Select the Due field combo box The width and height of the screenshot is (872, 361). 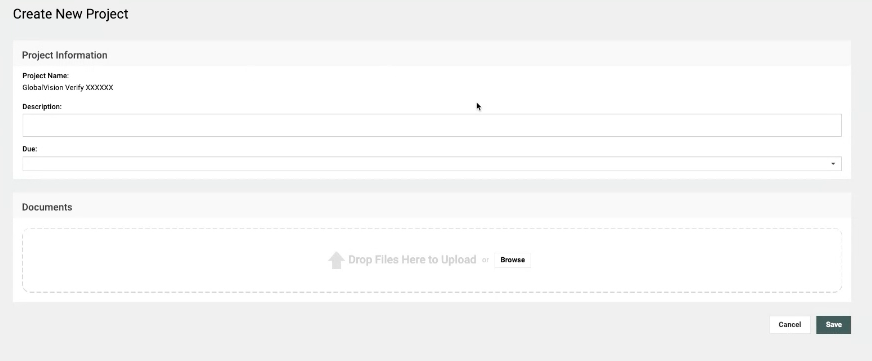coord(432,164)
